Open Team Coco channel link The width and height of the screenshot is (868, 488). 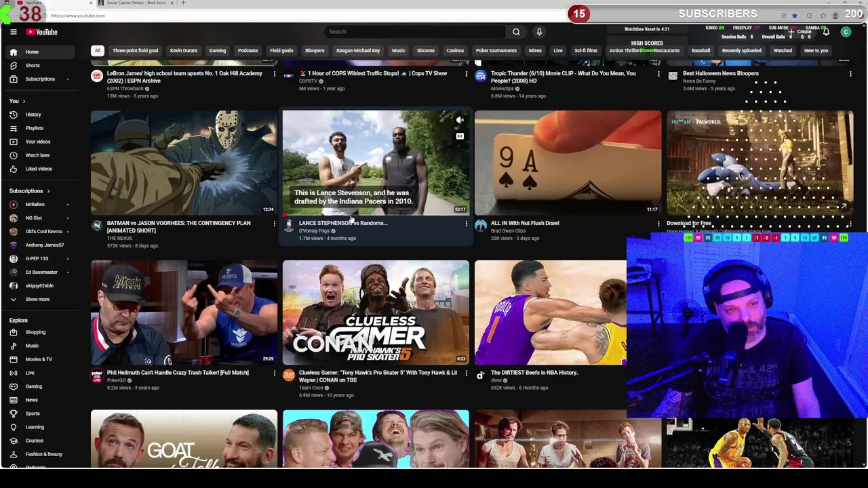tap(311, 388)
